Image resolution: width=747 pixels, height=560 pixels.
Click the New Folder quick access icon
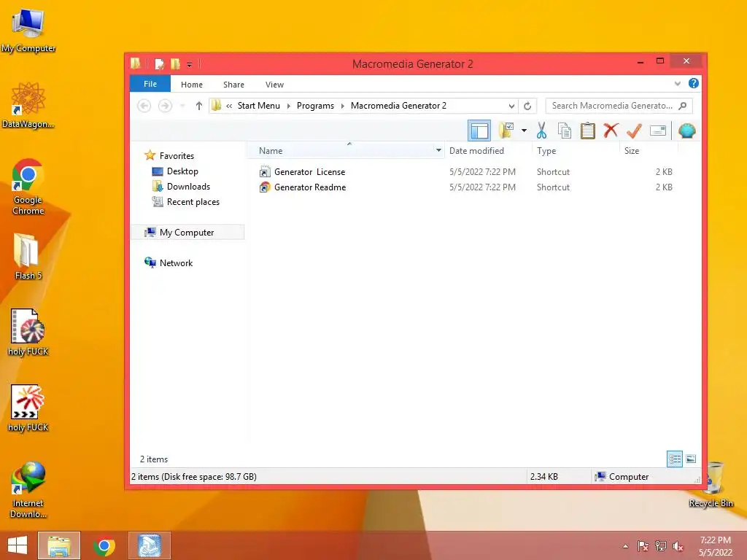175,64
